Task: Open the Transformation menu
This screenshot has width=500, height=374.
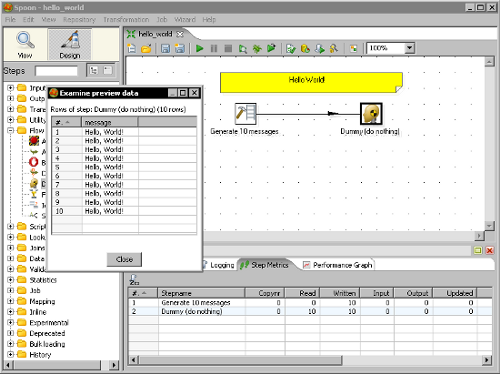Action: click(126, 20)
